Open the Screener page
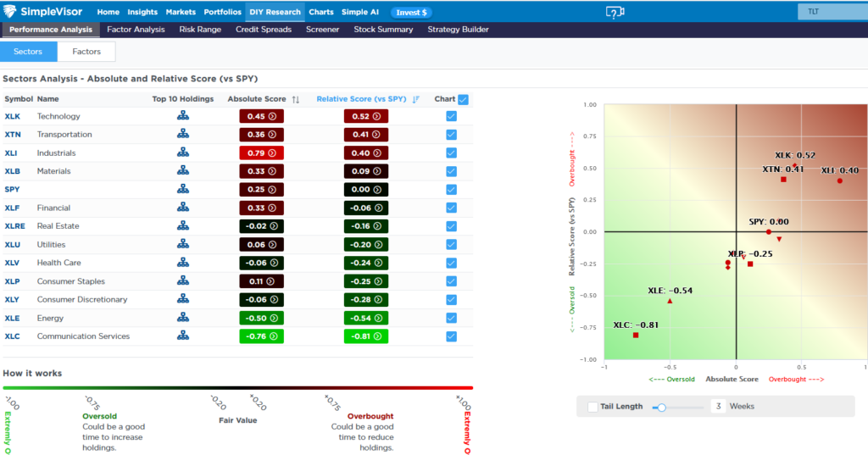Image resolution: width=868 pixels, height=455 pixels. (322, 30)
